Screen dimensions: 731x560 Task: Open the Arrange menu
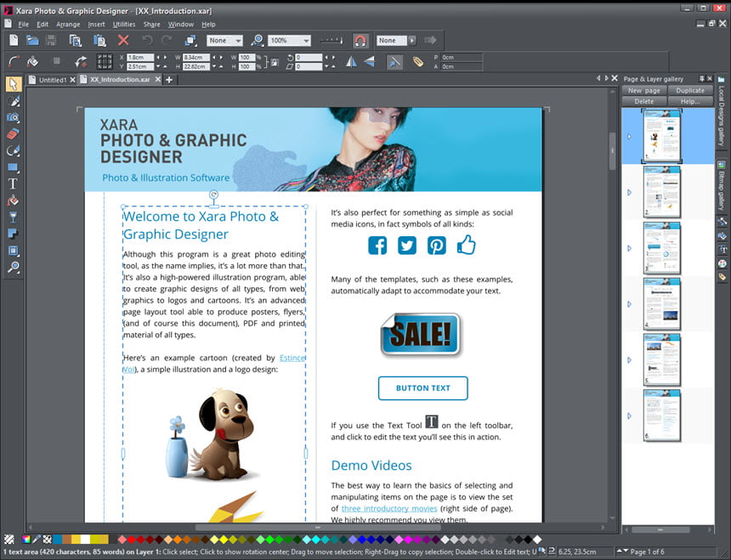pos(68,25)
